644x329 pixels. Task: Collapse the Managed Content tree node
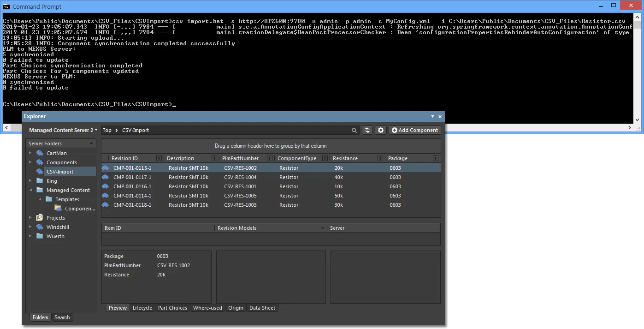[30, 190]
